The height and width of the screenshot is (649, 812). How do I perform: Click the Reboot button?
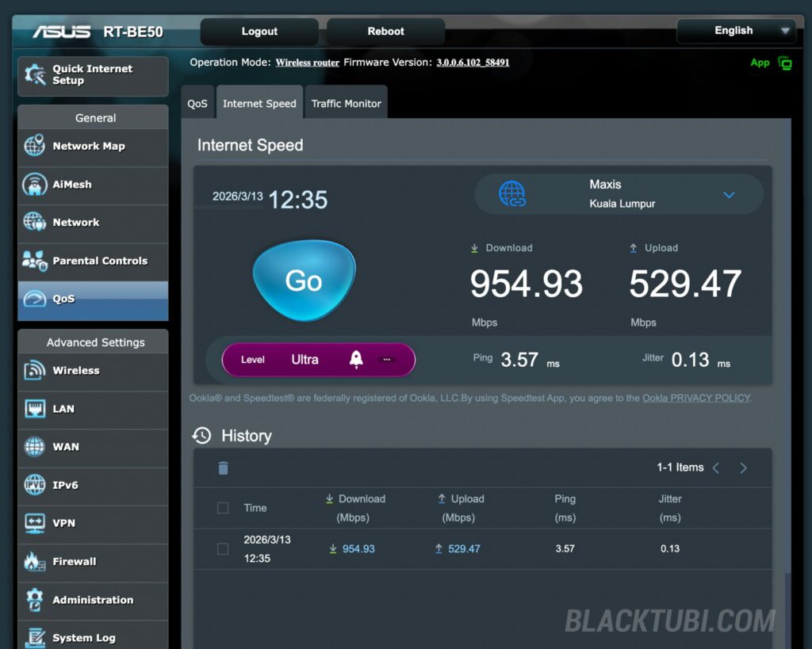(x=385, y=32)
